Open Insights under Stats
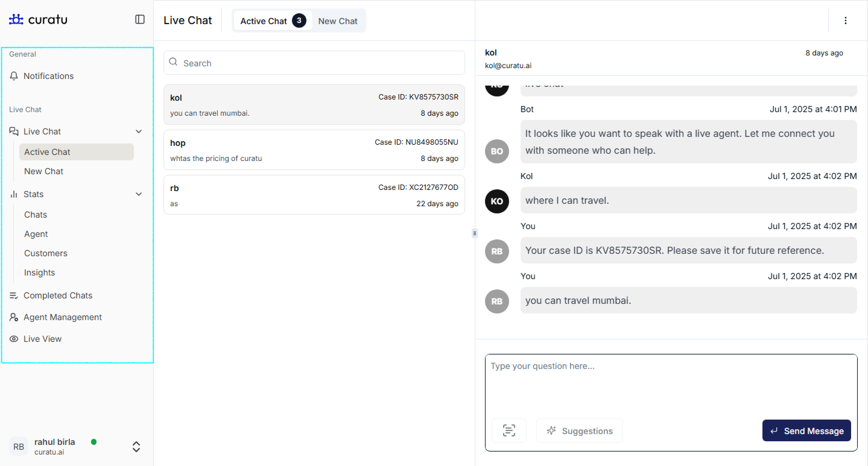 pyautogui.click(x=40, y=272)
